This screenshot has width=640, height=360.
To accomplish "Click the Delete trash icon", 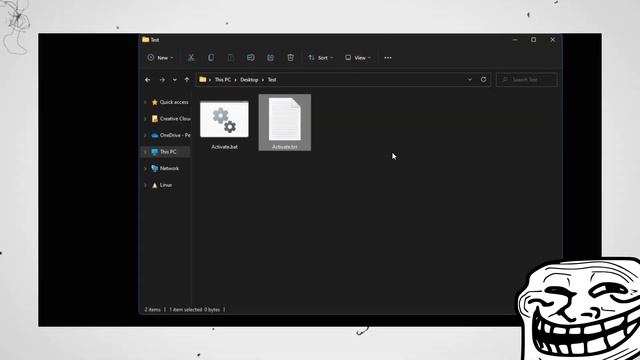I will point(290,58).
